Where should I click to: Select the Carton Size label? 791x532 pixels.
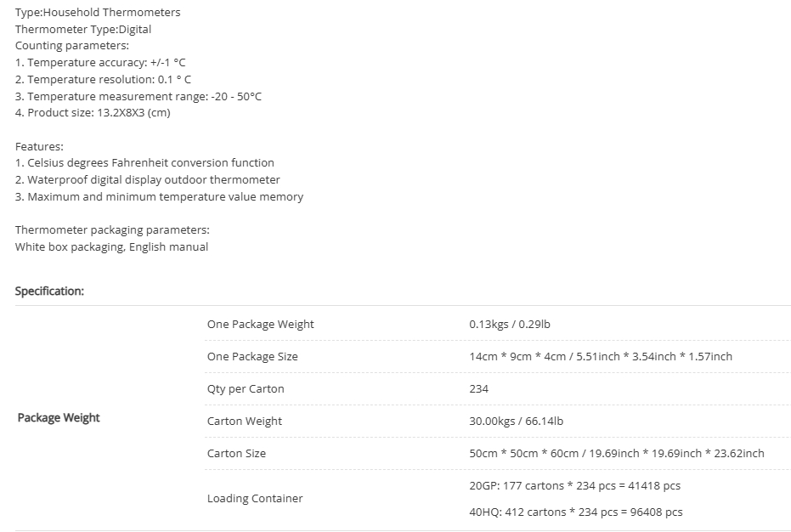click(236, 453)
